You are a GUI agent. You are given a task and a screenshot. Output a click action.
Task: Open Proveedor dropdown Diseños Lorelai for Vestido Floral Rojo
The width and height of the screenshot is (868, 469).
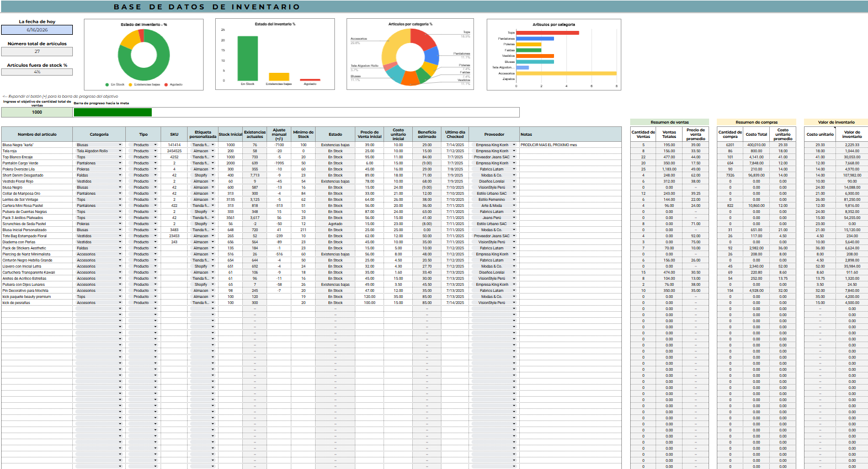tap(514, 181)
